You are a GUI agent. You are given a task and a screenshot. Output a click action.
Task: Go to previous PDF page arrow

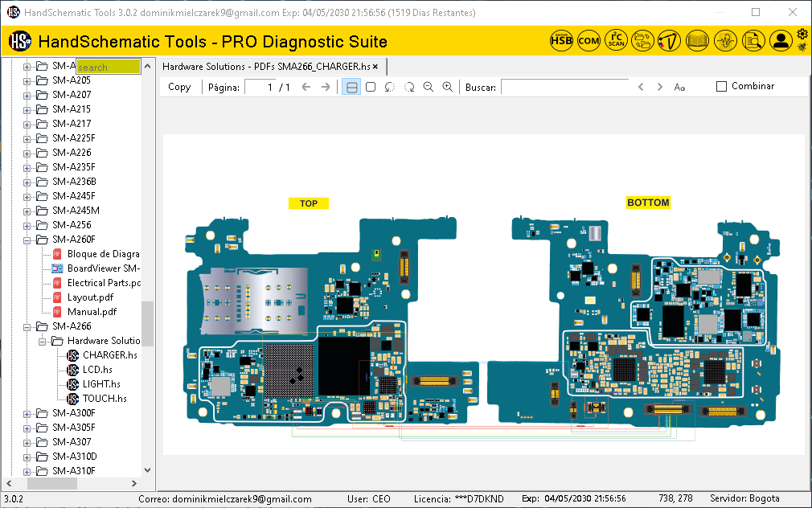[x=306, y=87]
